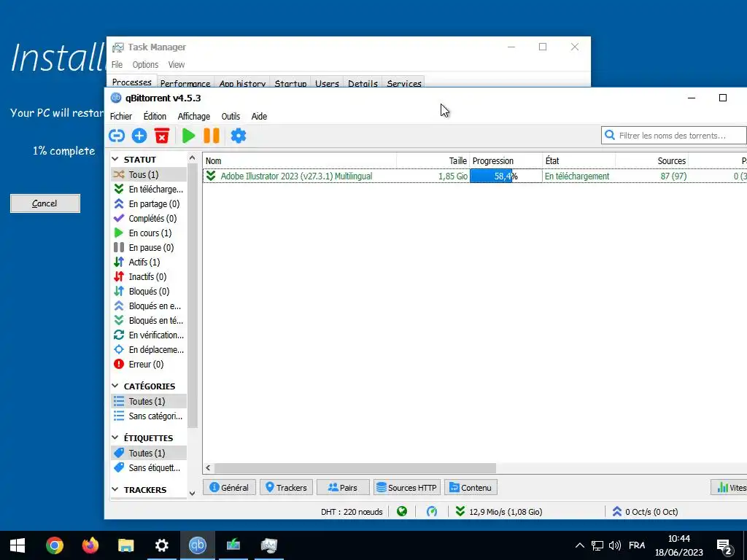Click sidebar scroll down arrow

point(192,494)
